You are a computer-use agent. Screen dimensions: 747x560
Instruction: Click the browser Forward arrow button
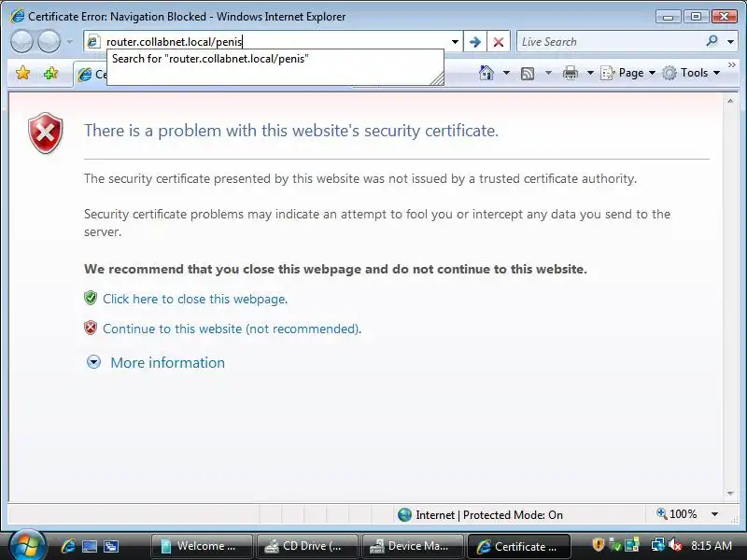click(x=49, y=41)
